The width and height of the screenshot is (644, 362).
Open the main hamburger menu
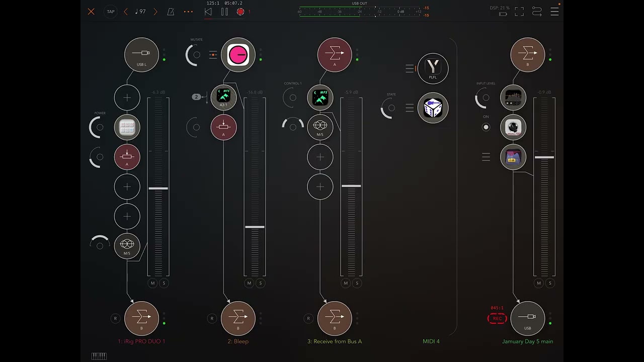coord(554,12)
